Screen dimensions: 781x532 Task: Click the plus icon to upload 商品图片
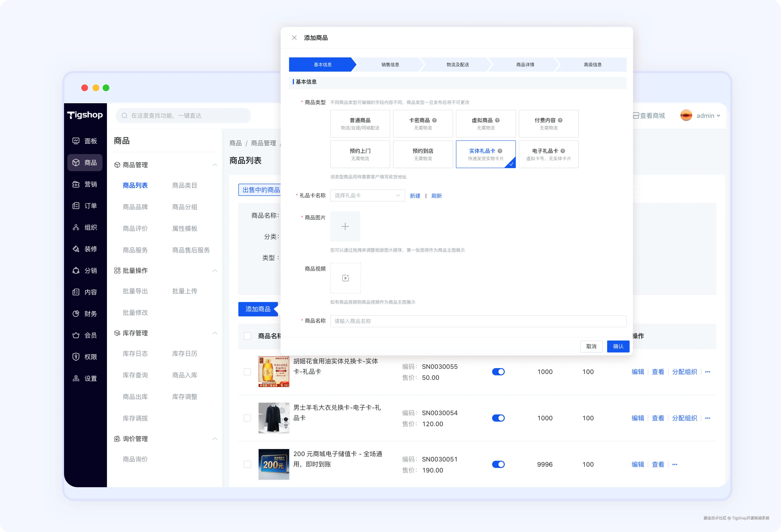tap(345, 226)
